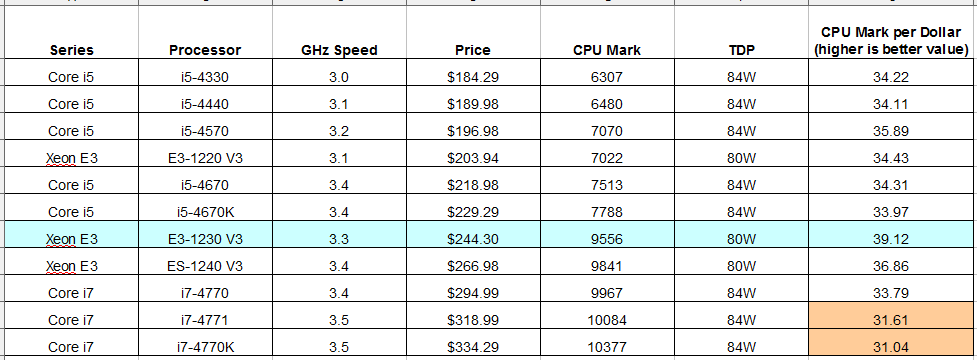The image size is (977, 360).
Task: Click the 80W TDP cell for E3-1220 V3
Action: click(x=741, y=158)
